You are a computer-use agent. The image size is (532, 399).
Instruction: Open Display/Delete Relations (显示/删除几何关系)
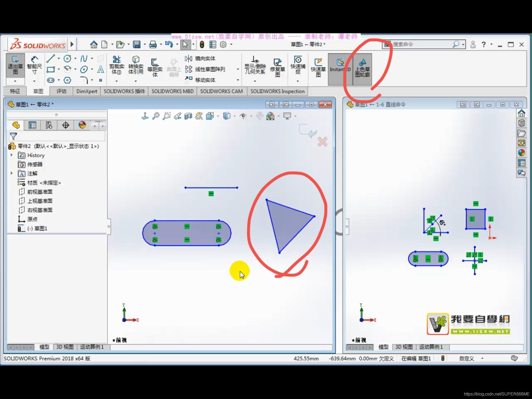click(x=255, y=65)
